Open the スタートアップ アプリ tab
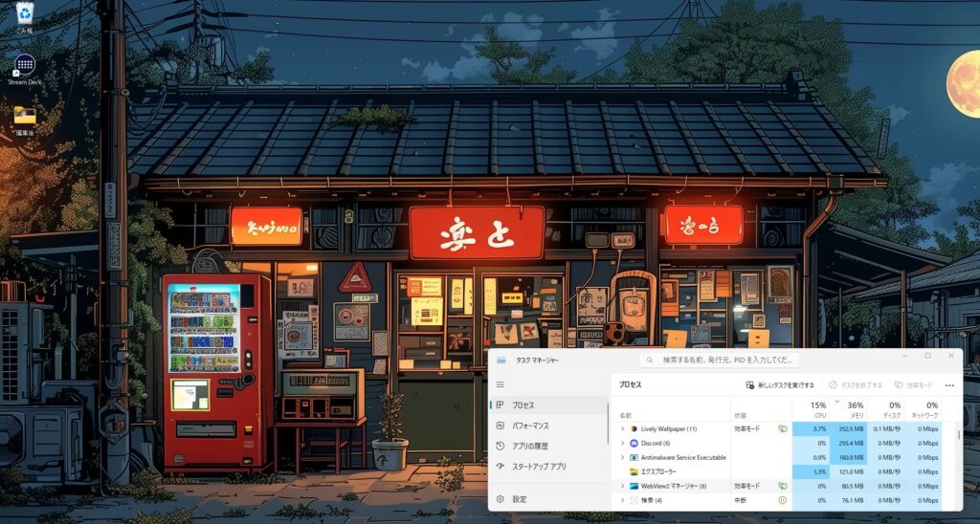 (x=548, y=467)
